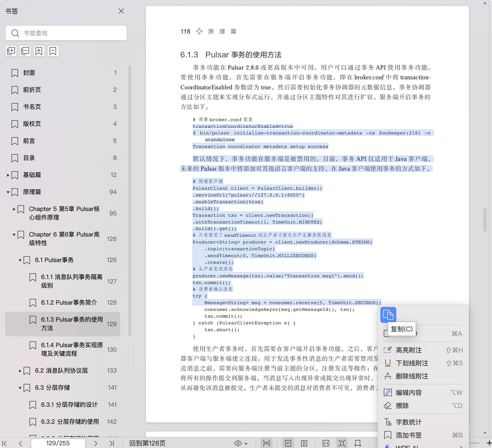Go to previous page arrow
This screenshot has width=492, height=448.
pyautogui.click(x=21, y=443)
